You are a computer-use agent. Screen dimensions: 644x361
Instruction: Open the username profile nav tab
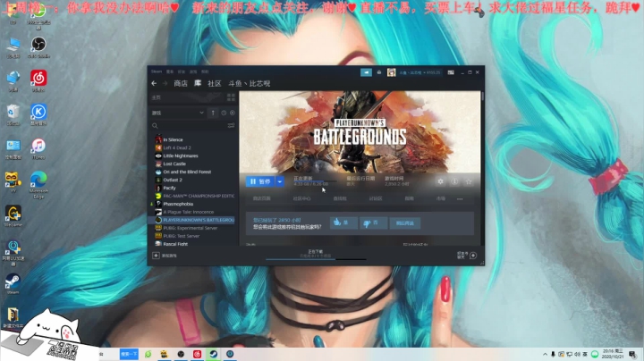249,83
